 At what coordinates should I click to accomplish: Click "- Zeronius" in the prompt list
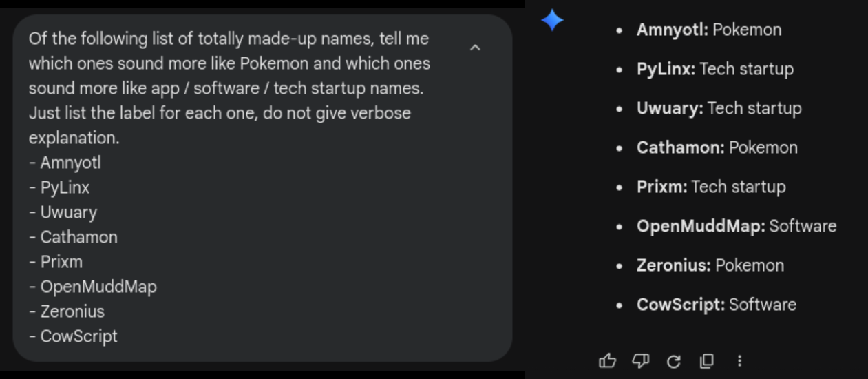(67, 311)
